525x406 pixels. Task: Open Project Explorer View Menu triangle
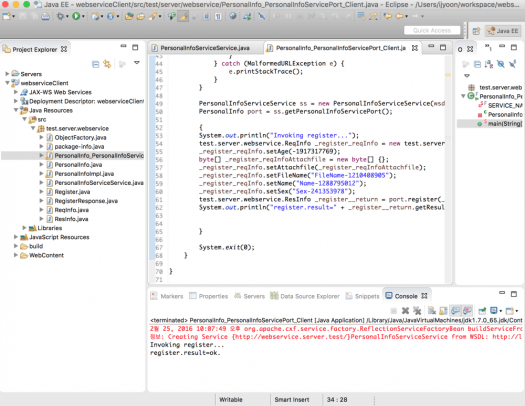click(x=137, y=63)
